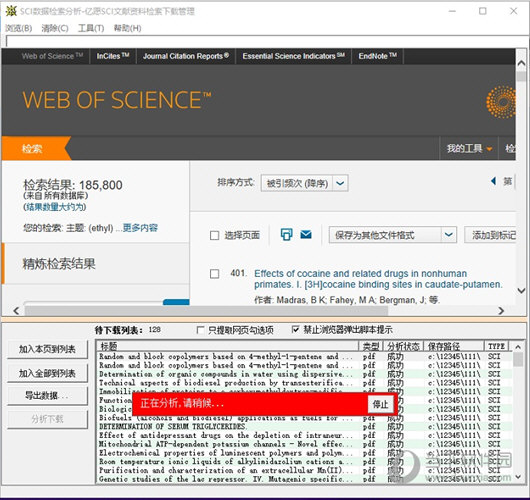Image resolution: width=530 pixels, height=500 pixels.
Task: Click download list scroll down arrow
Action: pos(518,477)
